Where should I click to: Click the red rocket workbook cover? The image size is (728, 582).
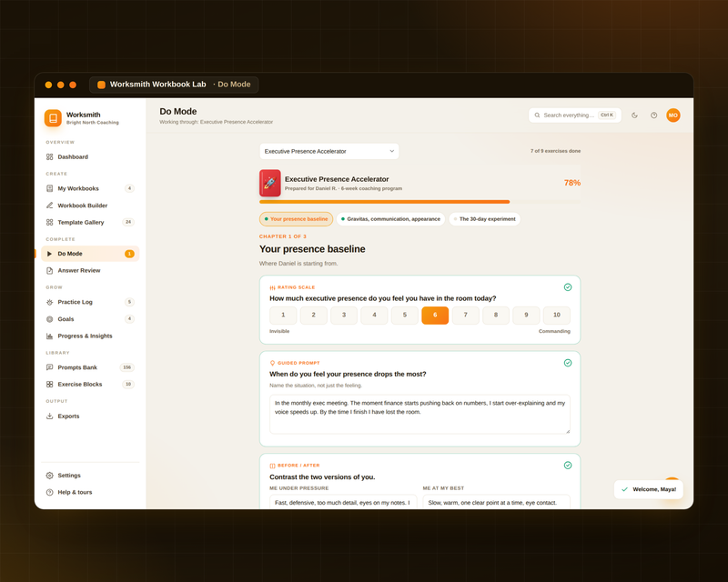(x=269, y=183)
